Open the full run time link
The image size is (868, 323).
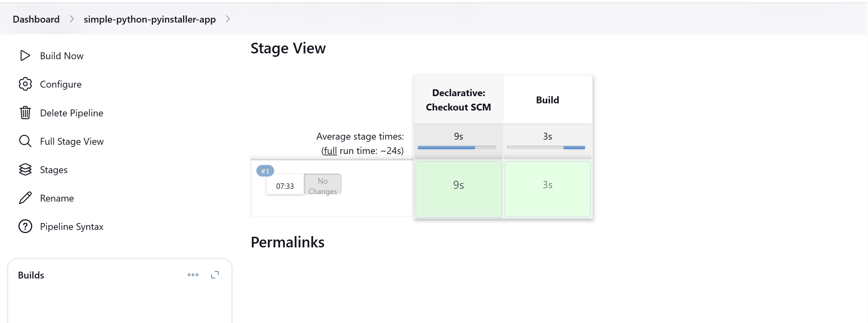[x=330, y=151]
